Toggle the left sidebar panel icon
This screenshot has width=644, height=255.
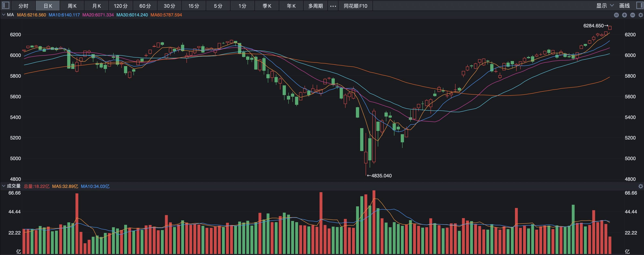(x=5, y=5)
